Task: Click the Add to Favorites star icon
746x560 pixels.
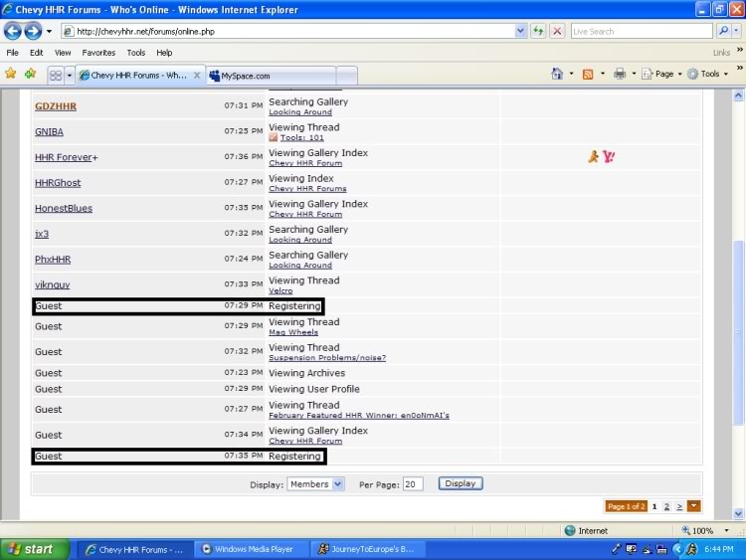Action: [x=31, y=74]
